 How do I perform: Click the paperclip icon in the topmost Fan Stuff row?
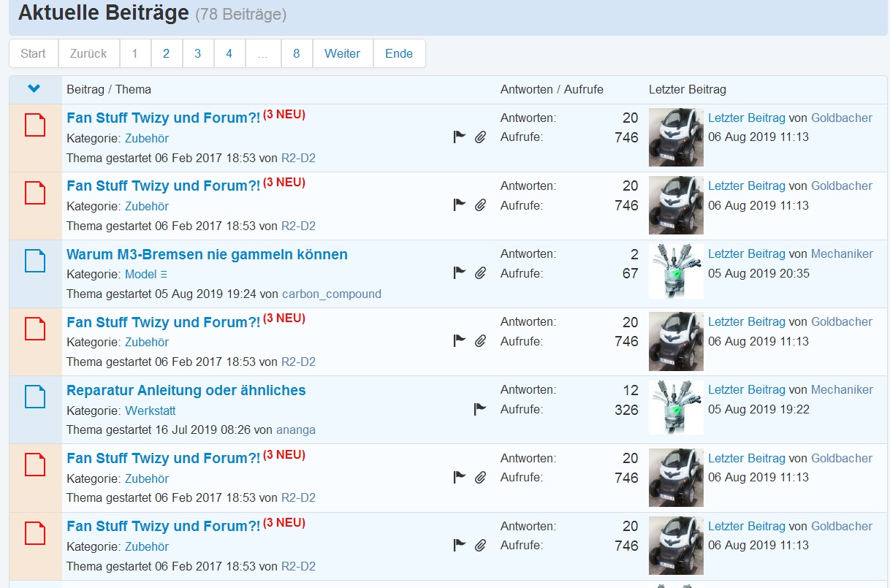click(x=480, y=137)
